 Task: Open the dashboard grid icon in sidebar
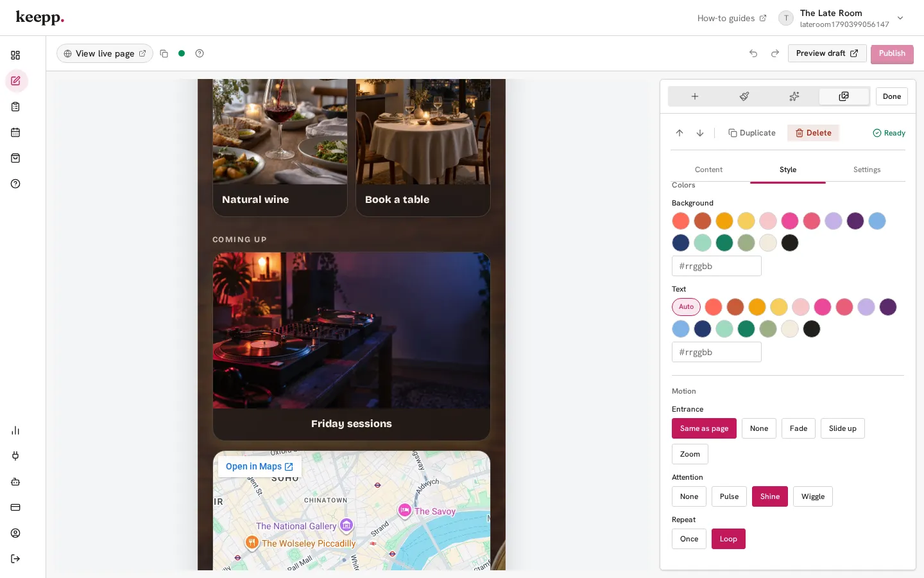click(x=15, y=55)
